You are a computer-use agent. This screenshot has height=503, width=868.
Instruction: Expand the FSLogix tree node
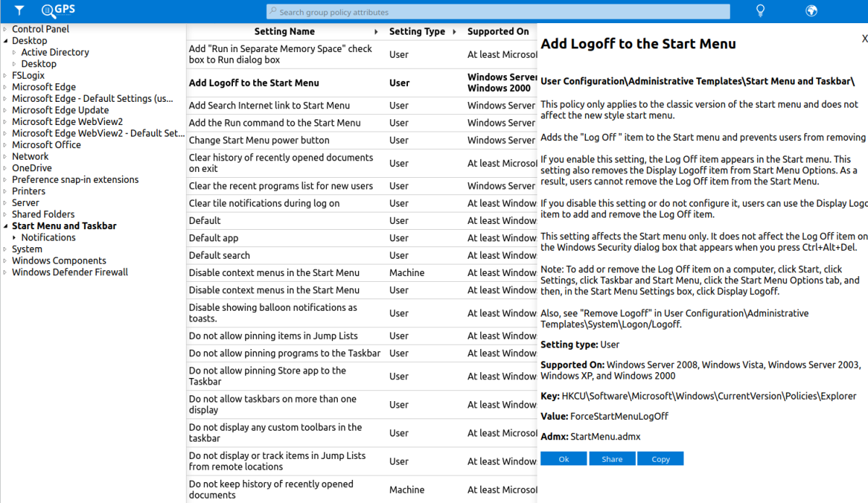click(x=5, y=75)
